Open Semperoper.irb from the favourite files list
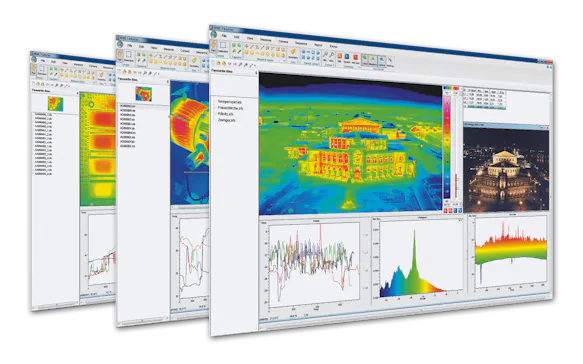 point(230,102)
